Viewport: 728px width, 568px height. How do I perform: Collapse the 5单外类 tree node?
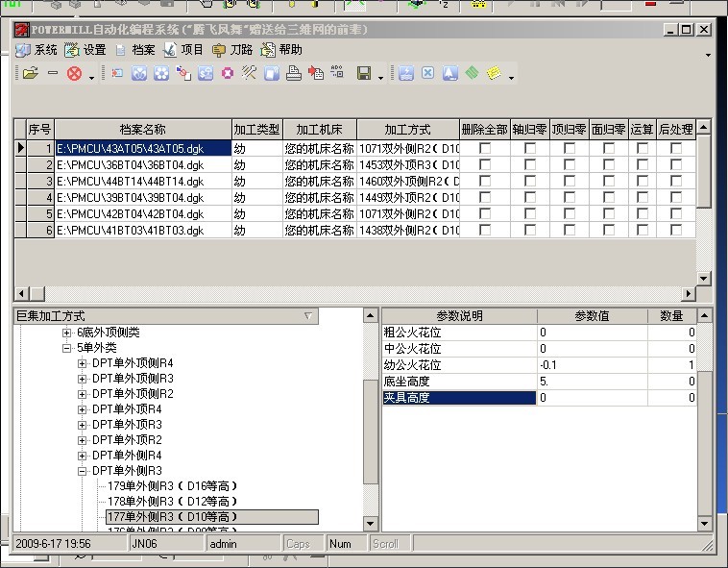[66, 348]
